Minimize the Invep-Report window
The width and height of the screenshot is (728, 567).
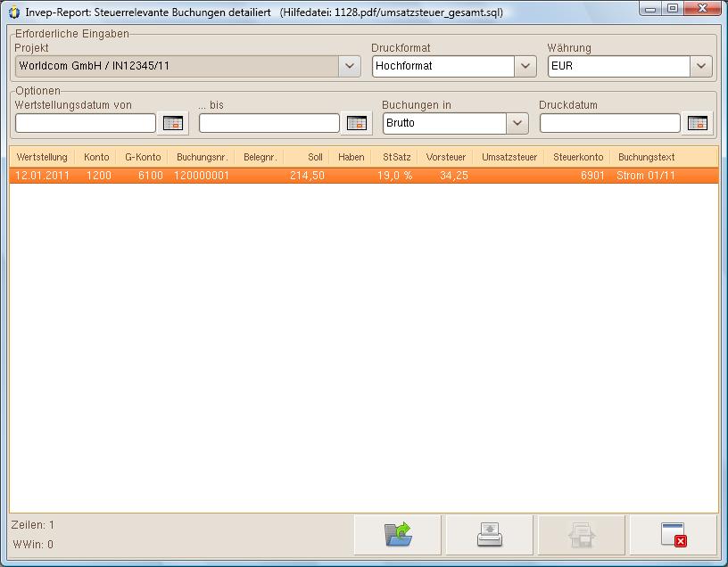pyautogui.click(x=651, y=9)
